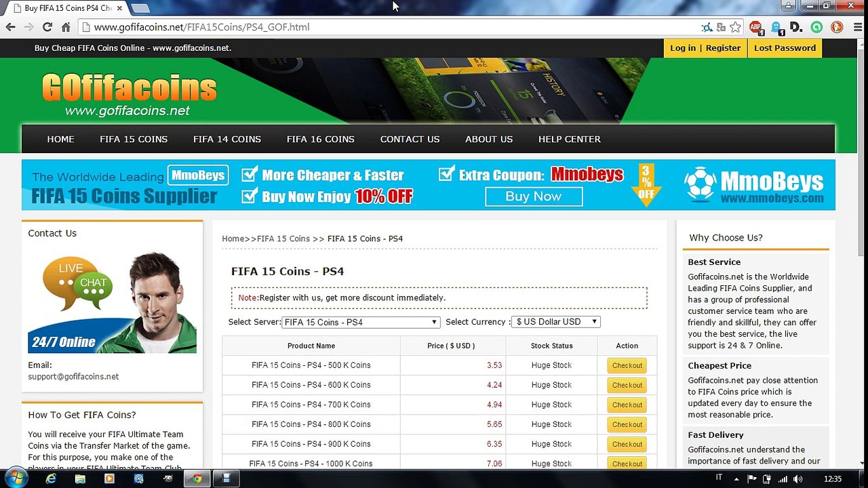
Task: Checkout the 700 K Coins product
Action: 627,405
